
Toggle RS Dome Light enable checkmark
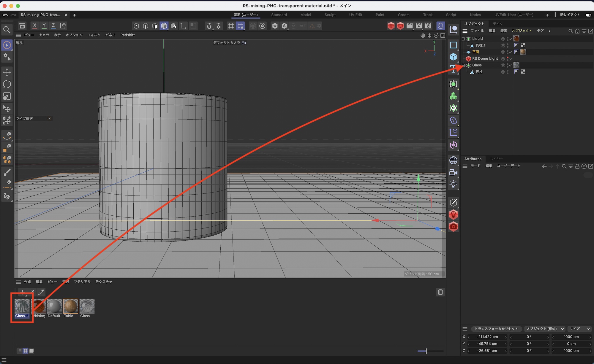[511, 58]
